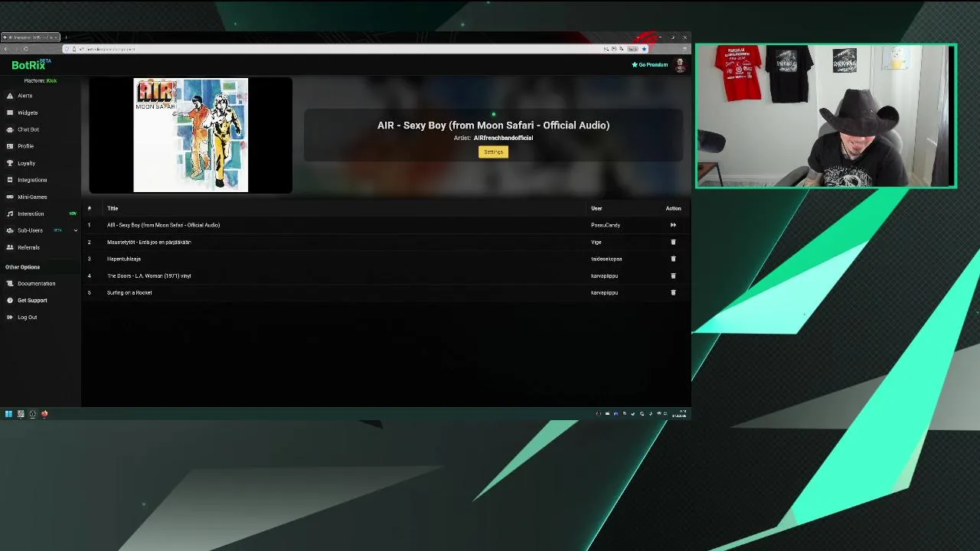
Task: Click the Title column header
Action: tap(113, 208)
